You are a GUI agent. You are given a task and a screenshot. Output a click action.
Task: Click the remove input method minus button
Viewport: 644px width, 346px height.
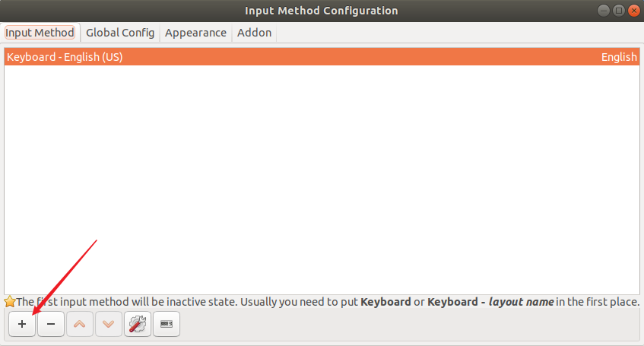pyautogui.click(x=51, y=324)
